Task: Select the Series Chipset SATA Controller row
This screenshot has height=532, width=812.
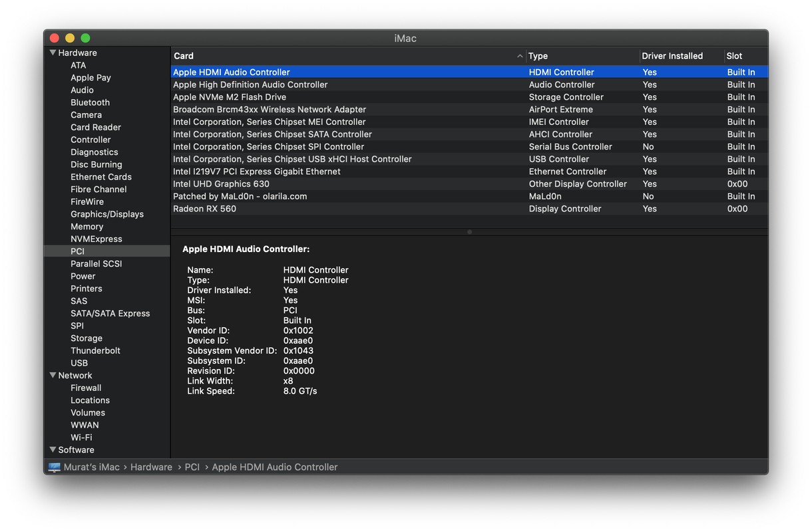Action: [469, 134]
